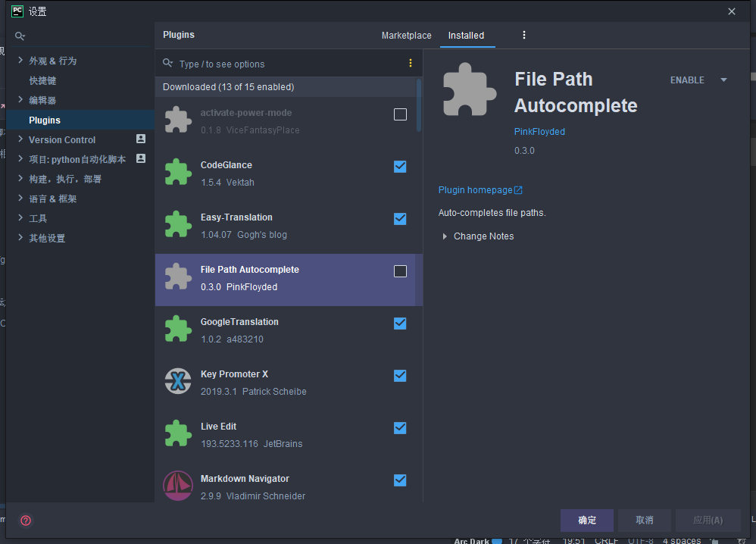Focus the settings search field at top left
The image size is (756, 544).
tap(80, 36)
